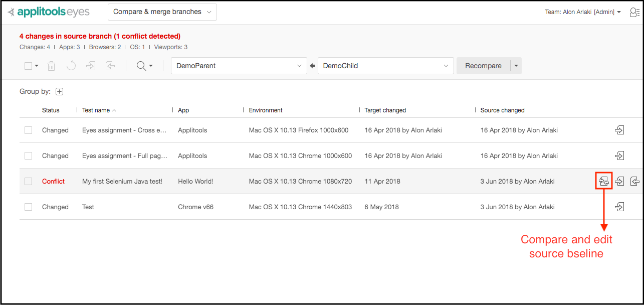
Task: Click the merge icon in the Chrome v66 Test row
Action: 619,207
